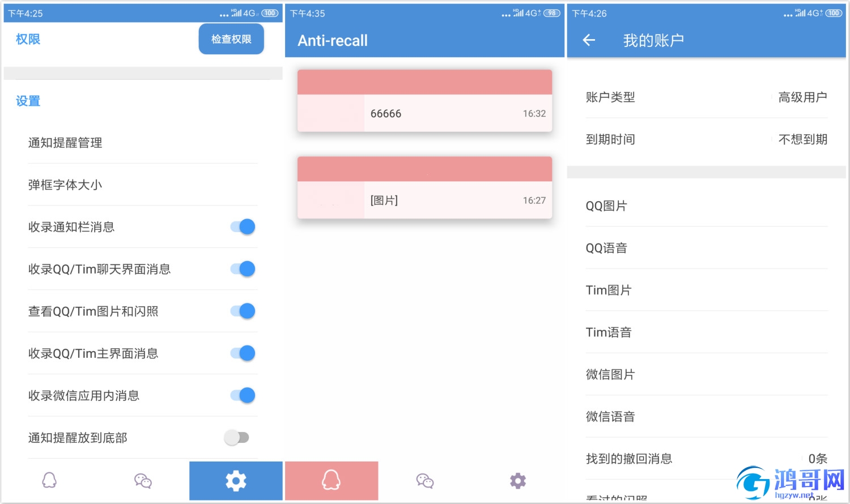Tap the 高级用户 value
Viewport: 850px width, 504px height.
pos(802,97)
